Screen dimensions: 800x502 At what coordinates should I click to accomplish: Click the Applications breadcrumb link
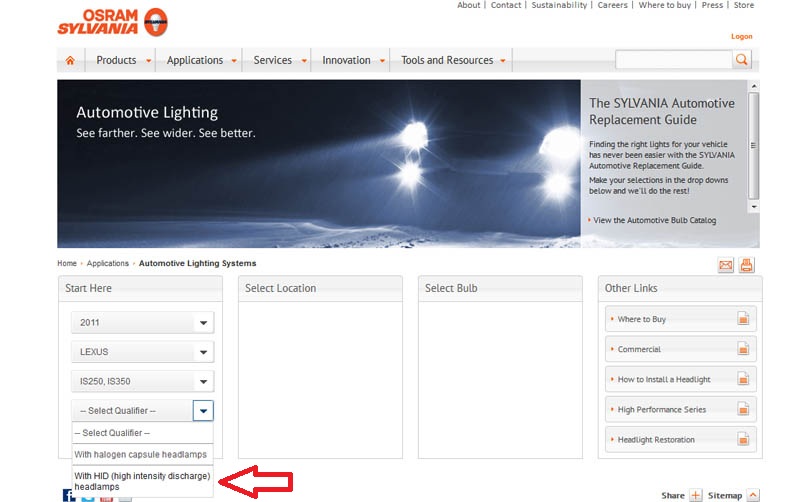(108, 263)
